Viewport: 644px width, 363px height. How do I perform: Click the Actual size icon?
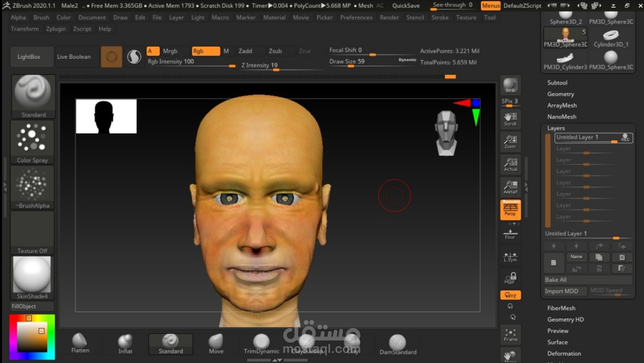[510, 165]
